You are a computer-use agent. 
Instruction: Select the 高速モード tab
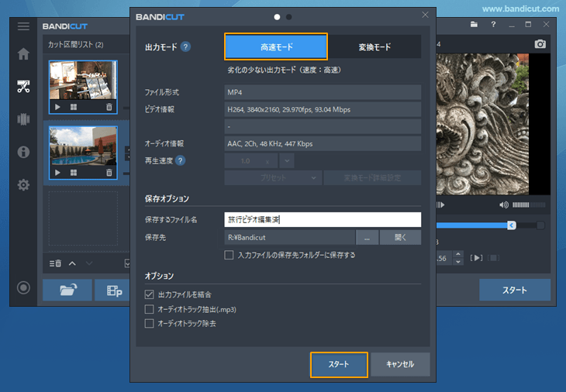[276, 47]
